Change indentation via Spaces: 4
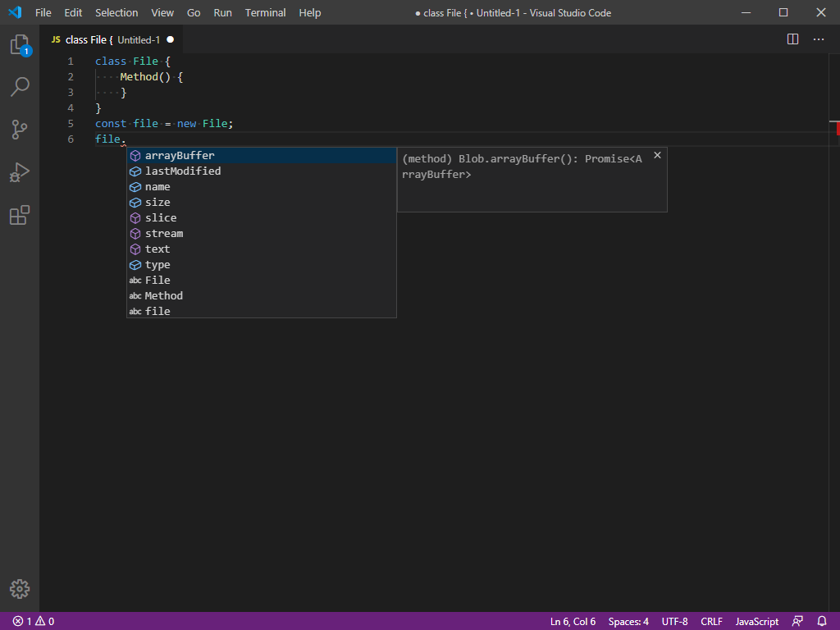Screen dimensions: 840x630 click(x=628, y=622)
